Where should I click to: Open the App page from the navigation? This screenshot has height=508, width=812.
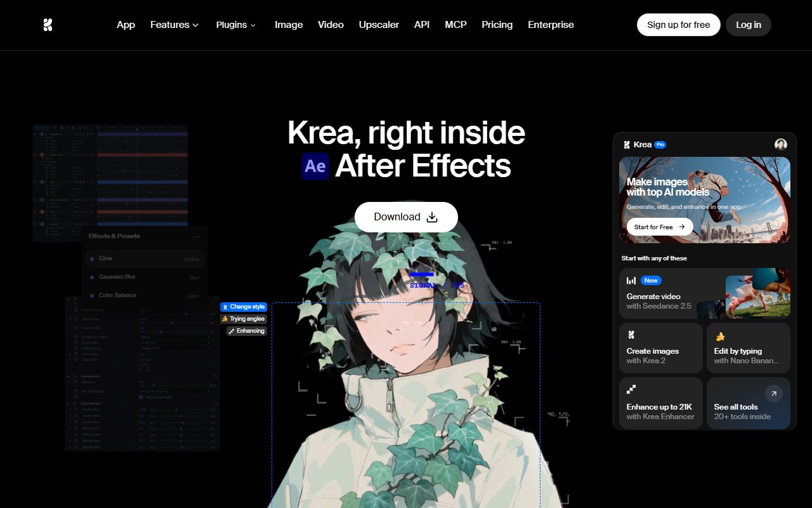[126, 25]
